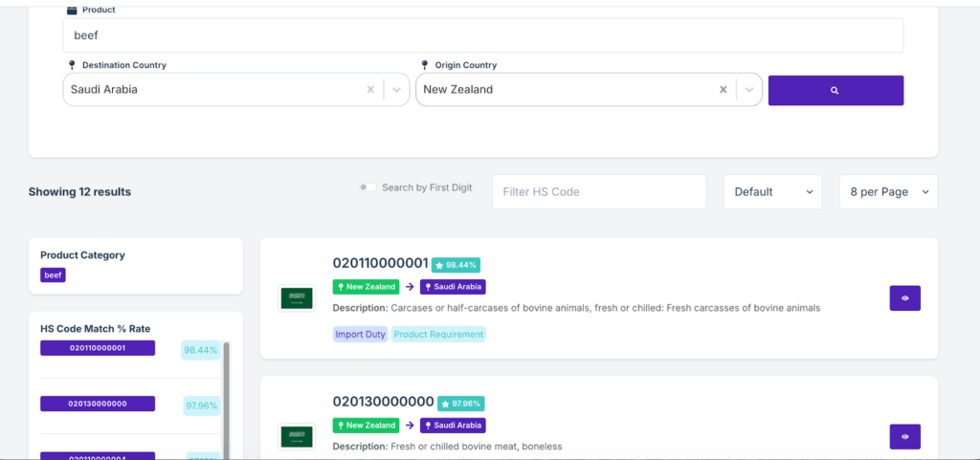Clear the New Zealand origin selection
This screenshot has width=980, height=460.
(x=724, y=90)
